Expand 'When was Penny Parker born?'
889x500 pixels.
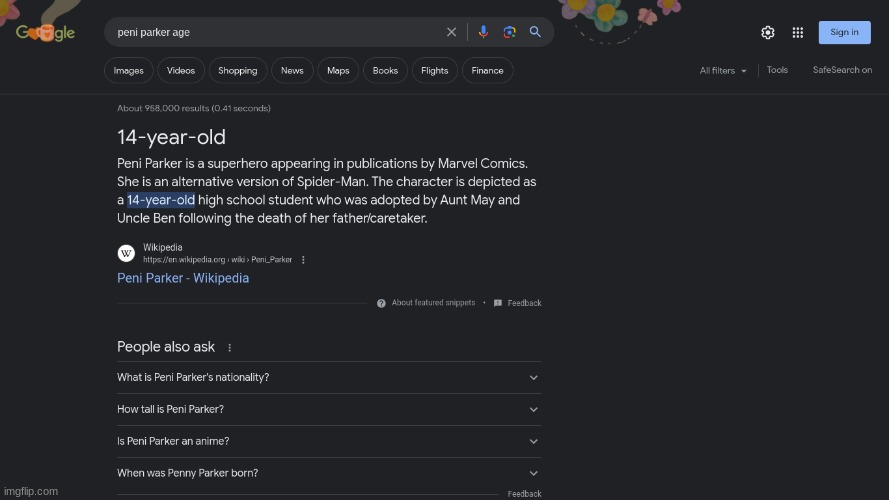pyautogui.click(x=329, y=473)
